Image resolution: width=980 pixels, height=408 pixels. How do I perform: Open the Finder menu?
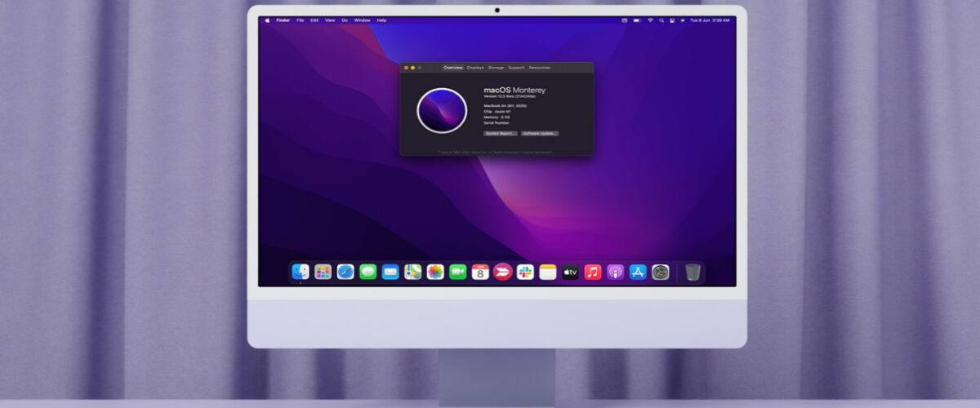point(283,20)
